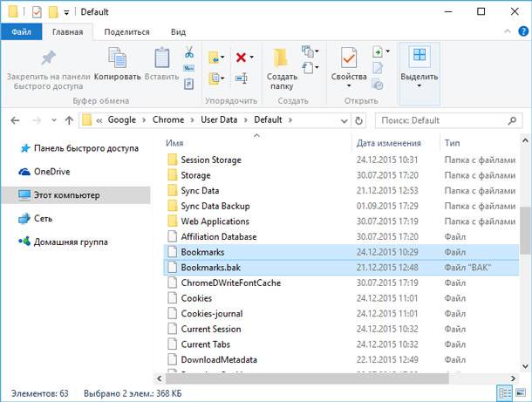Click the Rename icon in ribbon
Viewport: 532px width, 402px height.
pos(241,78)
